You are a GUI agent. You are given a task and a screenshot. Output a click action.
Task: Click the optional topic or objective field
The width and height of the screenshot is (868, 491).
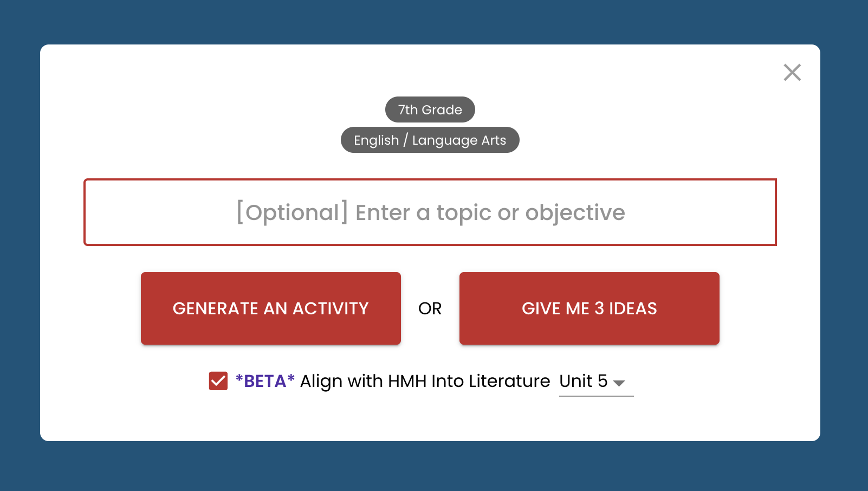(430, 212)
